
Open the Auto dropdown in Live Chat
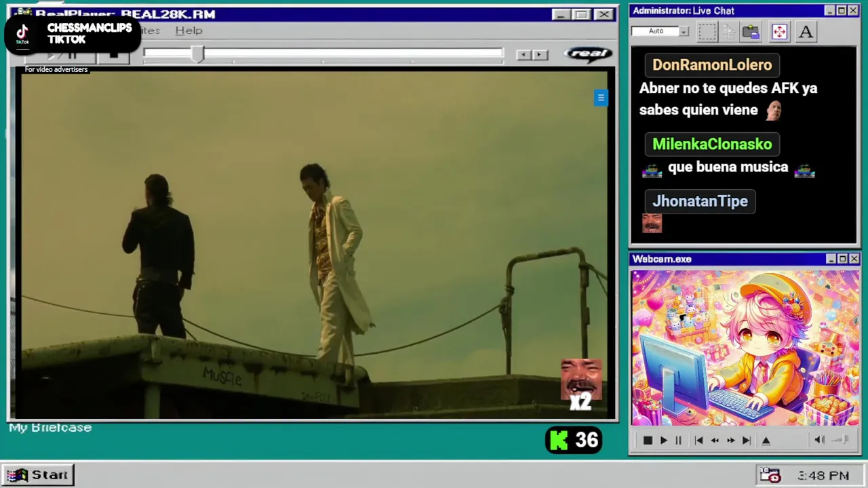point(684,31)
